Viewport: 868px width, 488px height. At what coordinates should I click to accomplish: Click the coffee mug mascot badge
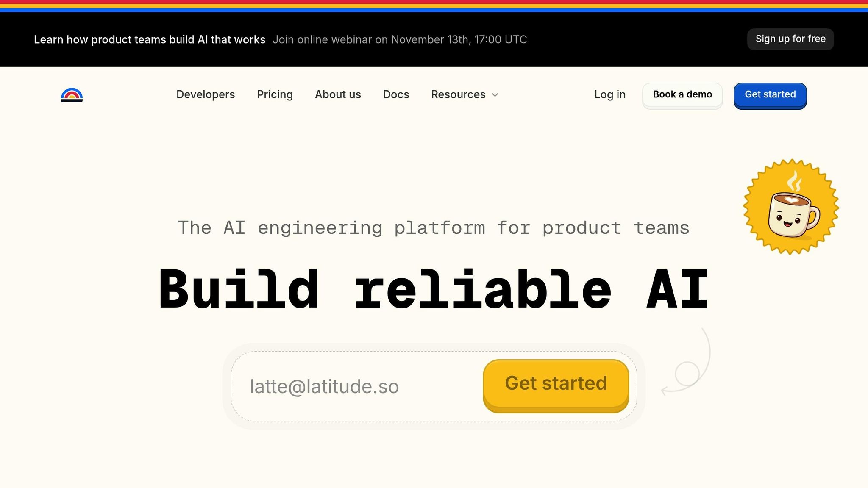pyautogui.click(x=791, y=207)
